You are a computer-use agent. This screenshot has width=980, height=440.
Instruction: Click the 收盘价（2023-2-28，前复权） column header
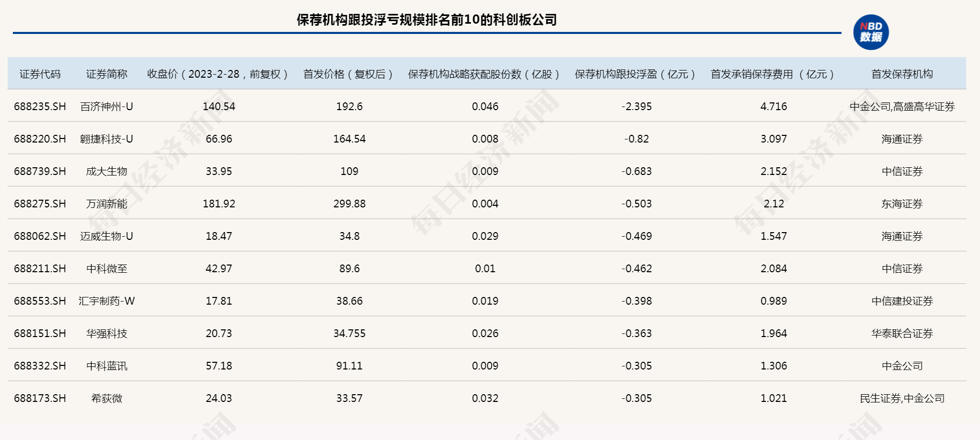[219, 74]
